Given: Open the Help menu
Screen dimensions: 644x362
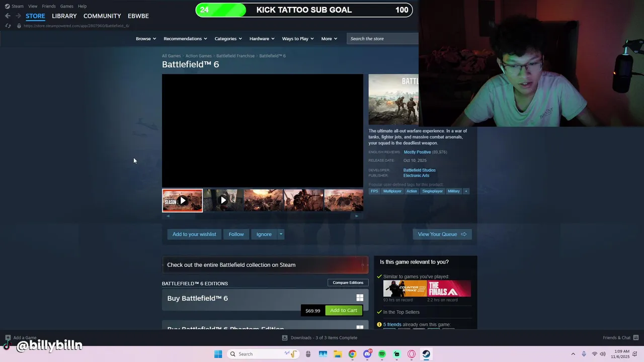Looking at the screenshot, I should [x=82, y=6].
